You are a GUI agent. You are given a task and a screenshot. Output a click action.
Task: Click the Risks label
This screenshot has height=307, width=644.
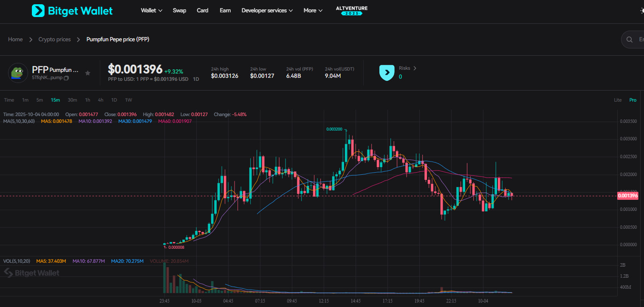[x=404, y=68]
